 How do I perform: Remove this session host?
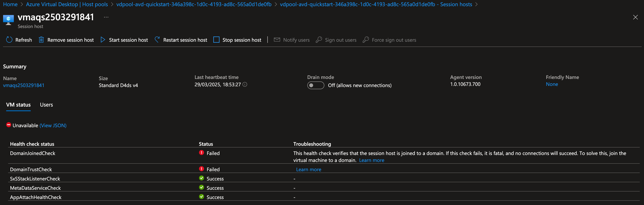click(x=66, y=40)
